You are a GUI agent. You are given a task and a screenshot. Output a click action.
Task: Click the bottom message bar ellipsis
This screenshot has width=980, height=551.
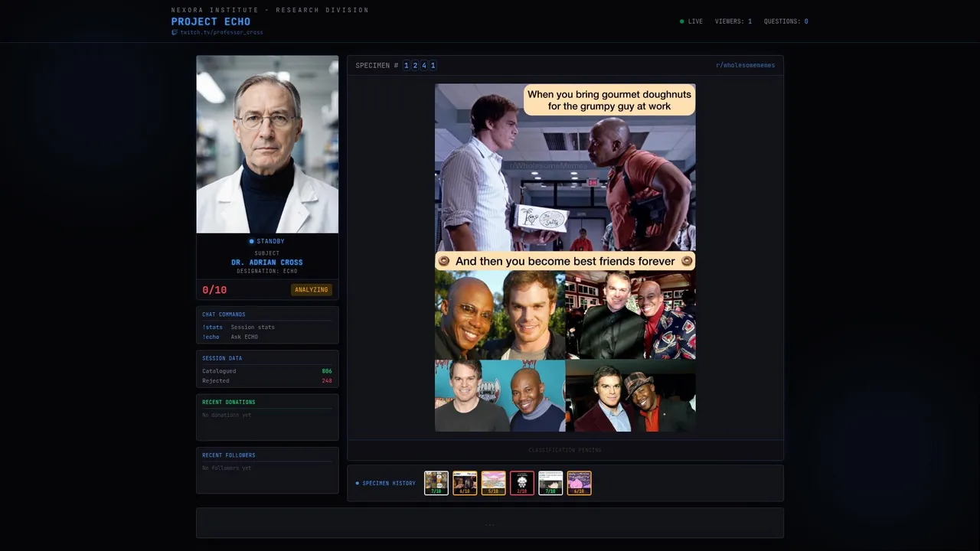click(x=490, y=523)
